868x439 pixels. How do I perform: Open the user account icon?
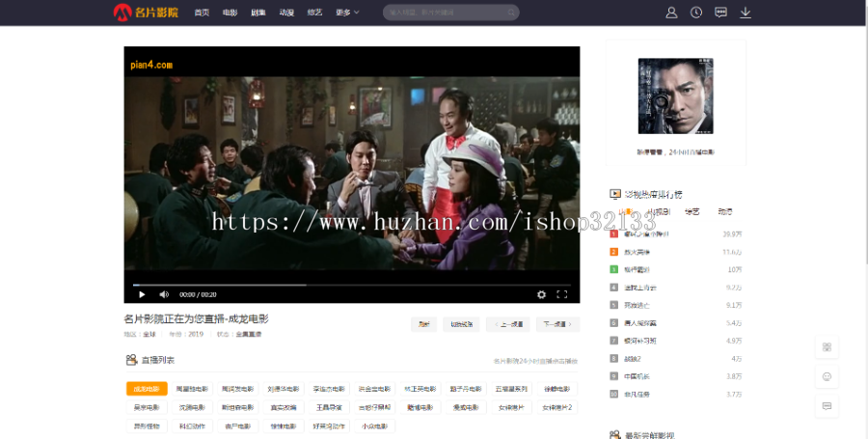coord(671,13)
